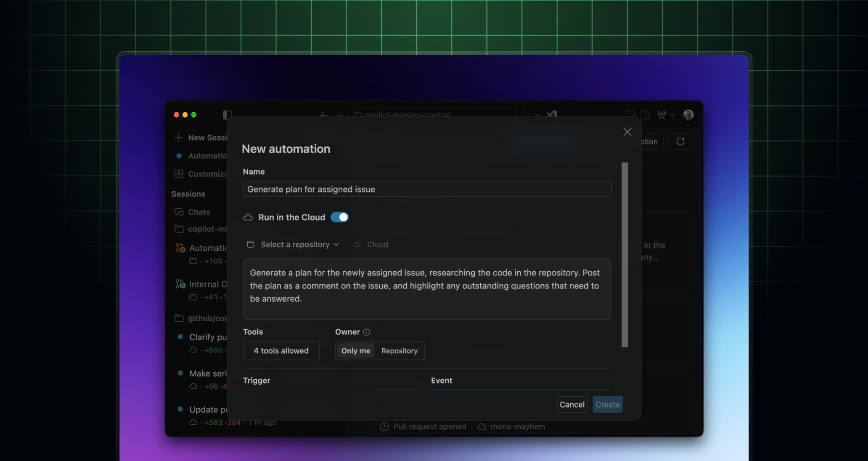868x461 pixels.
Task: Click the refresh icon in the top right
Action: (680, 141)
